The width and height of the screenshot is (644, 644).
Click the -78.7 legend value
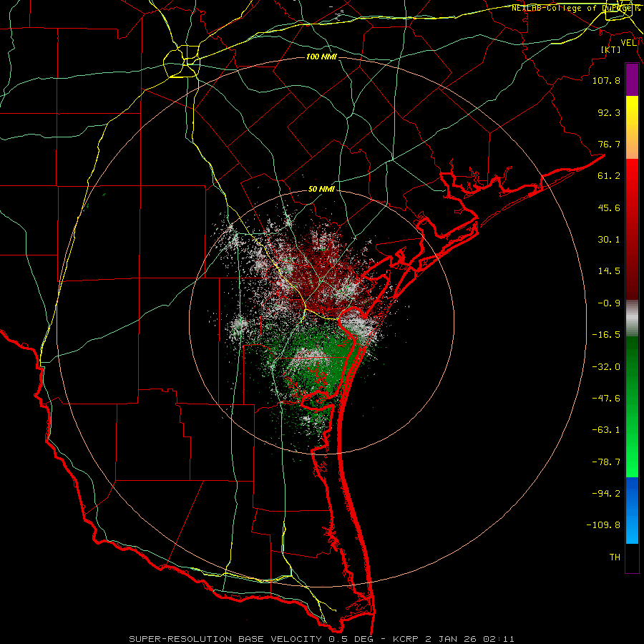(606, 462)
